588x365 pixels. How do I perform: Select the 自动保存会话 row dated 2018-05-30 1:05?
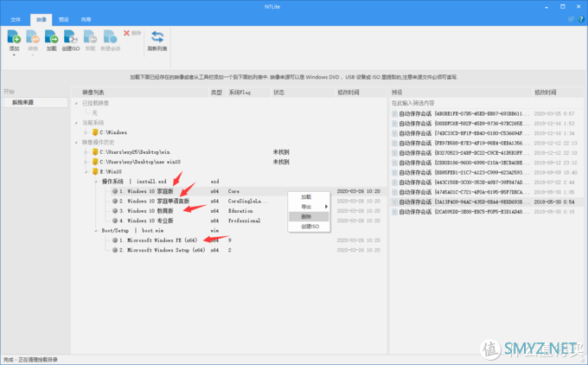486,192
